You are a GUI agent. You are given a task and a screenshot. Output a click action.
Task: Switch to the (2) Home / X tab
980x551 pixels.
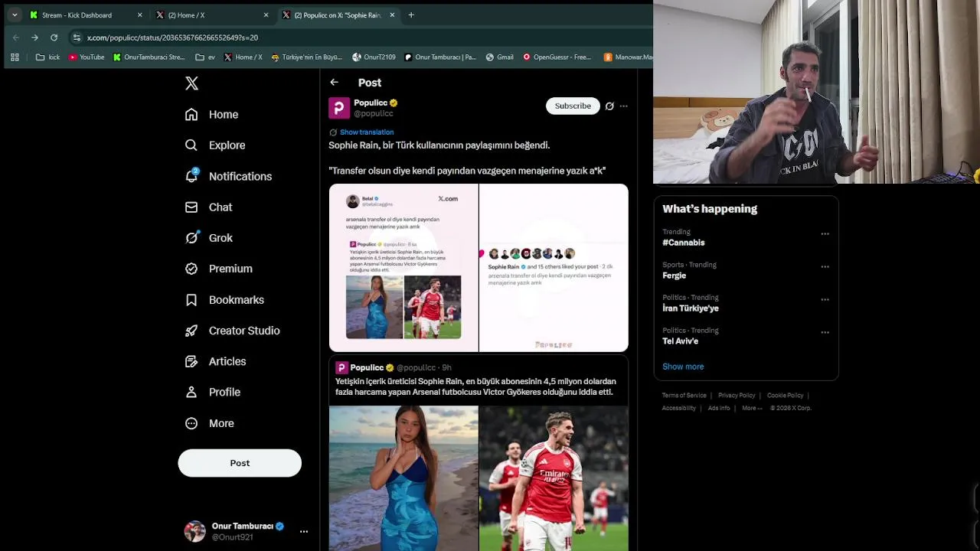pos(212,15)
